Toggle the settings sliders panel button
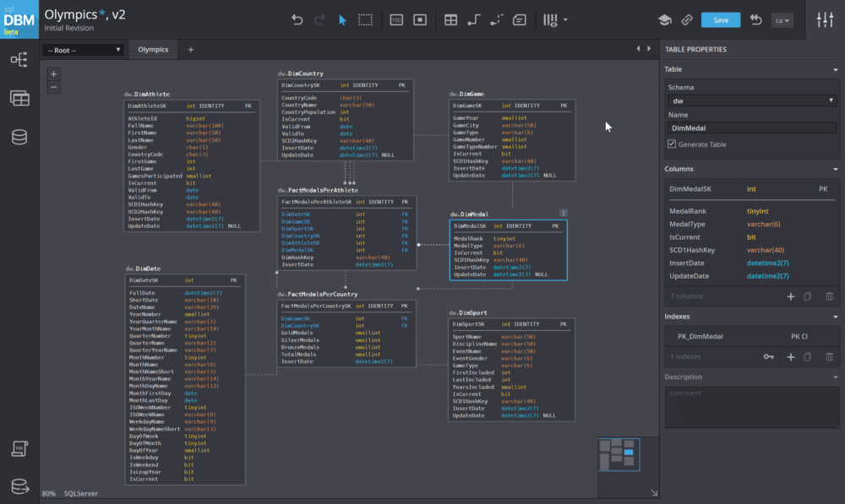Image resolution: width=845 pixels, height=504 pixels. click(824, 19)
